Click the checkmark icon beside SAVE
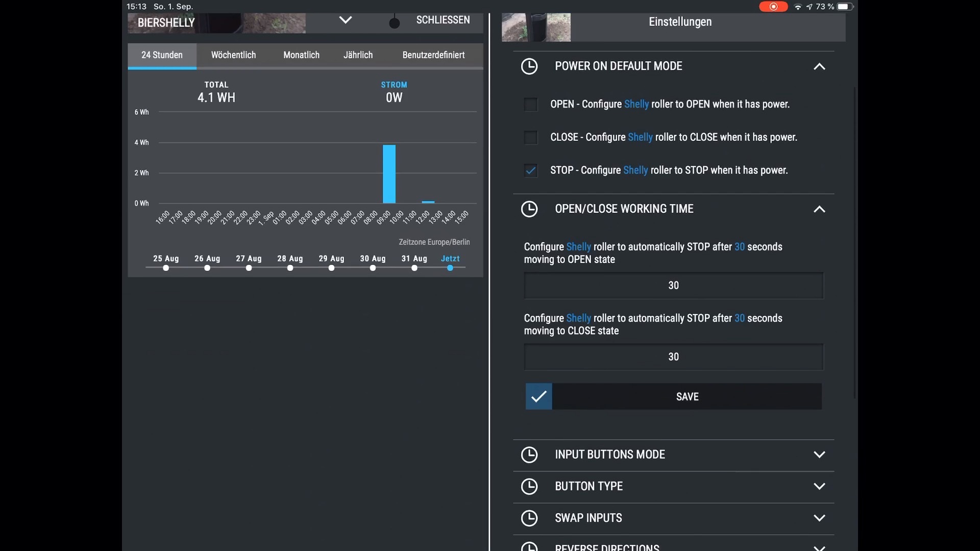 coord(539,396)
